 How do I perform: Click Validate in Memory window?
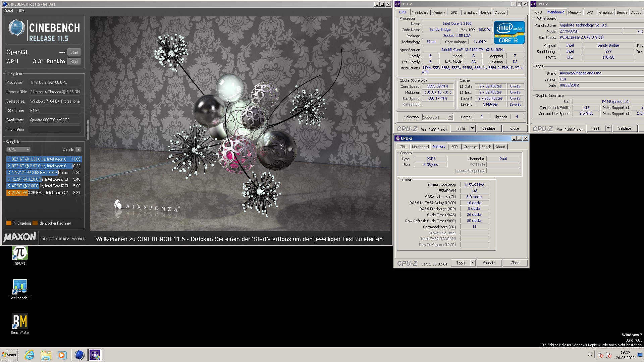point(489,263)
